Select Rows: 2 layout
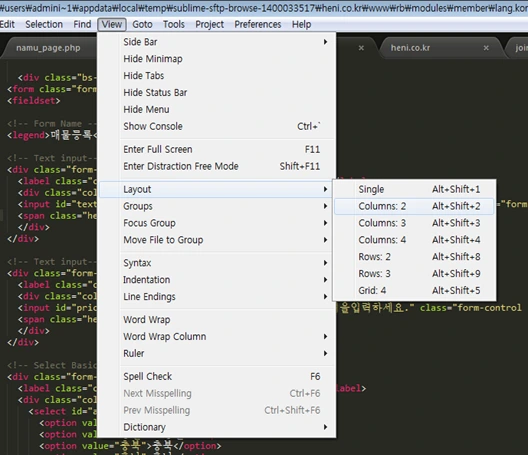 coord(414,257)
